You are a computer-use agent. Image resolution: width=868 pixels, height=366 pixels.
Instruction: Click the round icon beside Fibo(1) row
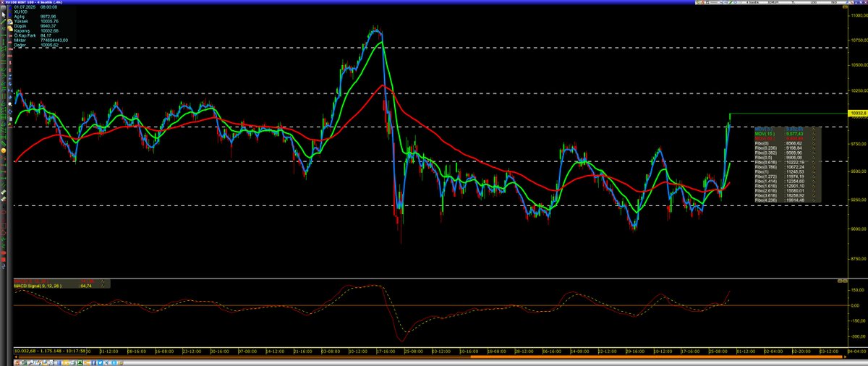[814, 171]
